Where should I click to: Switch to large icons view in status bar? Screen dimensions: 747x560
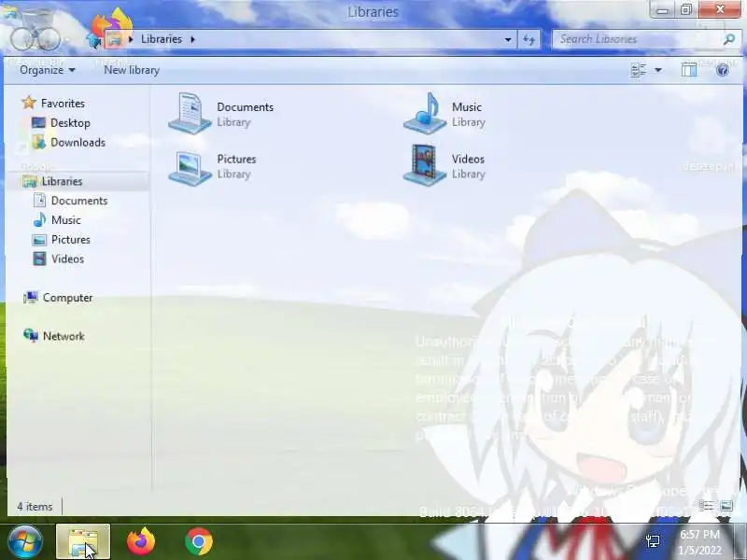(x=726, y=506)
